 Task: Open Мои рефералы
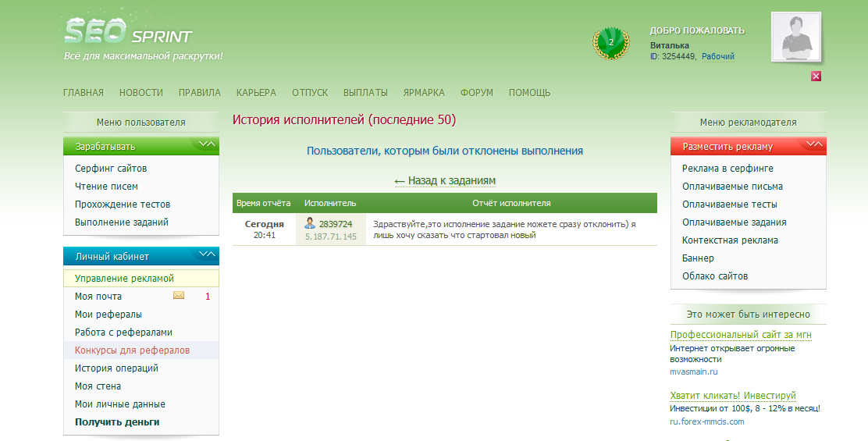coord(108,315)
